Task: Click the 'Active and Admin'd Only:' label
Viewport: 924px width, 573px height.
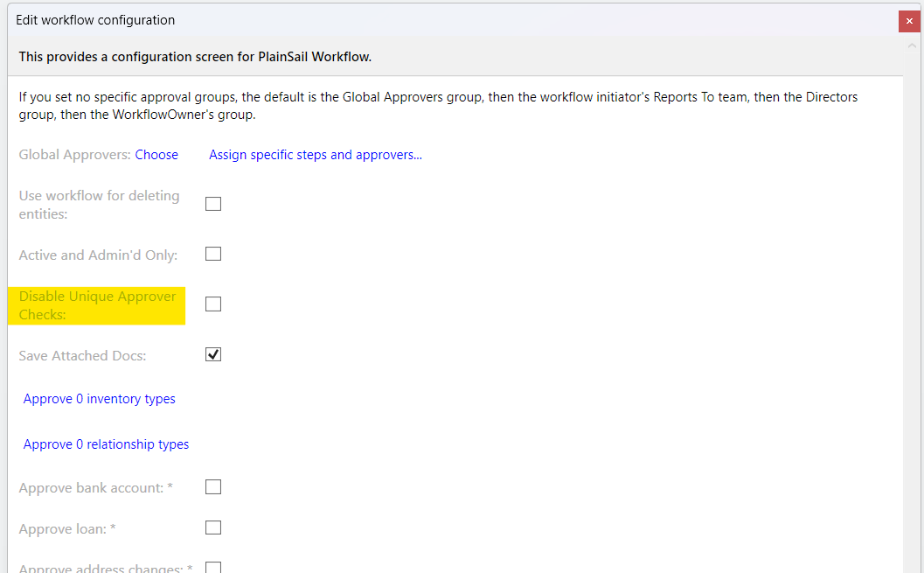Action: click(x=98, y=255)
